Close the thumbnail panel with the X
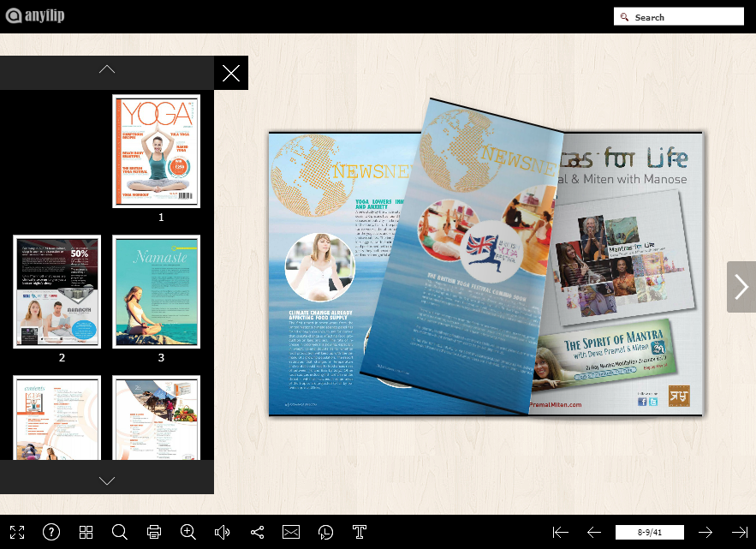Viewport: 756px width, 549px height. tap(231, 73)
